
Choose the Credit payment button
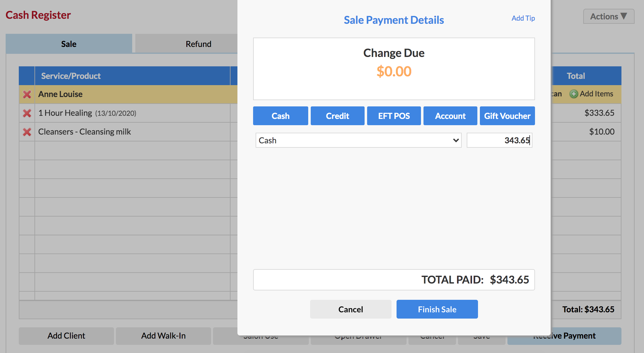[337, 116]
